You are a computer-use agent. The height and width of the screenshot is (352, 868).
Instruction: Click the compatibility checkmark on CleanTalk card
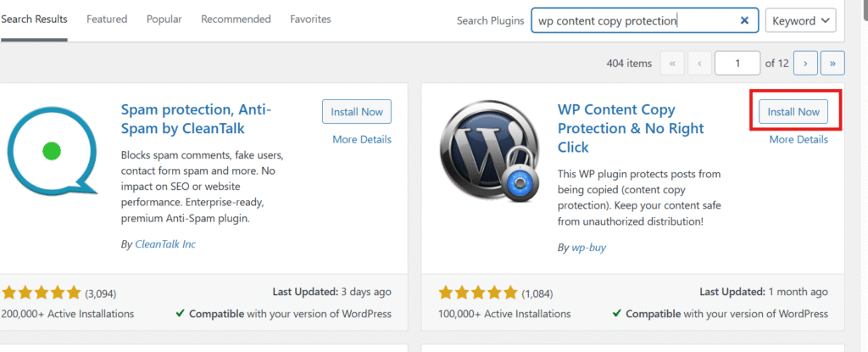click(x=180, y=313)
